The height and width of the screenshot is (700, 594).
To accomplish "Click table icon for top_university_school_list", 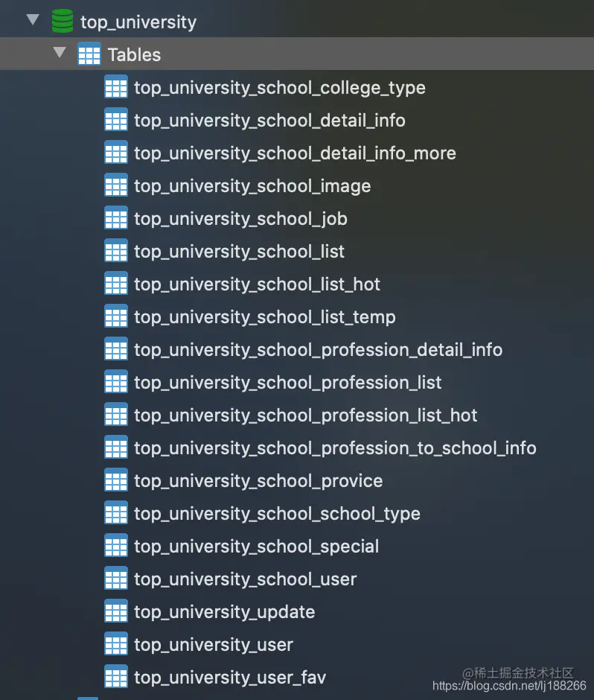I will (x=116, y=251).
